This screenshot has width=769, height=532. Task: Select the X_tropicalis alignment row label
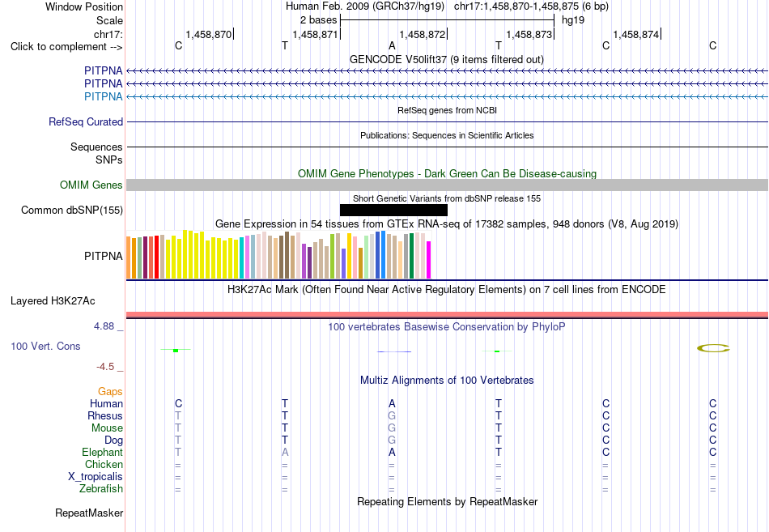[96, 477]
